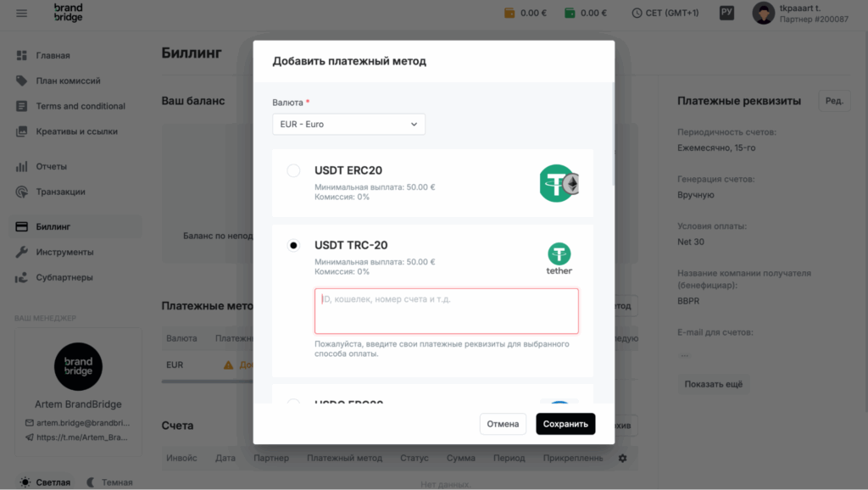Select the USDT TRC-20 radio button
868x490 pixels.
293,245
